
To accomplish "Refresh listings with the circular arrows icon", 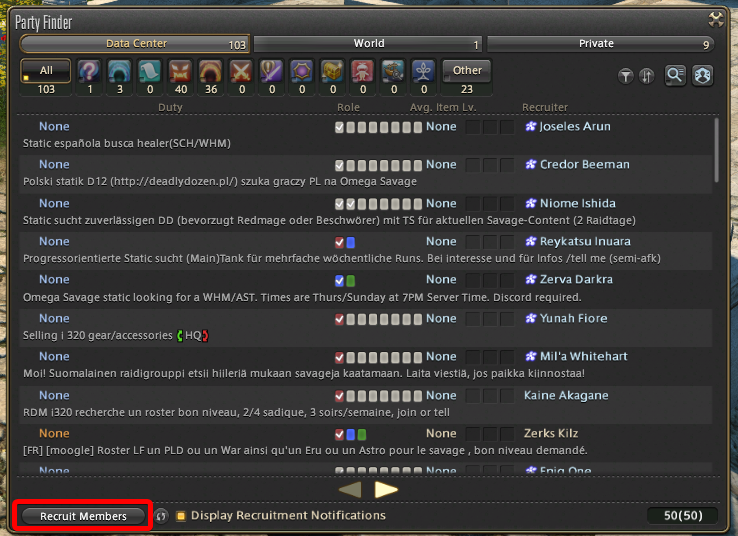I will [x=162, y=516].
